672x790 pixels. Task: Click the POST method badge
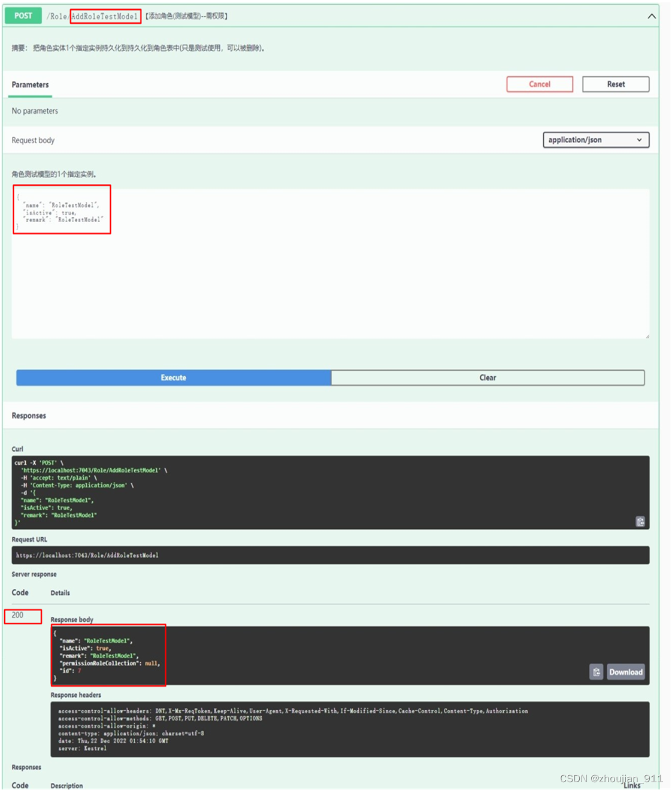click(x=23, y=16)
